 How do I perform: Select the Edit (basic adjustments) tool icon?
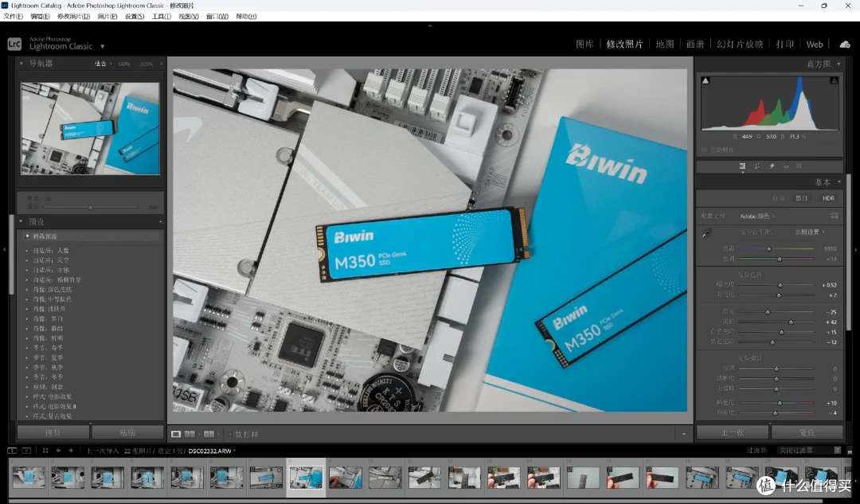click(742, 166)
